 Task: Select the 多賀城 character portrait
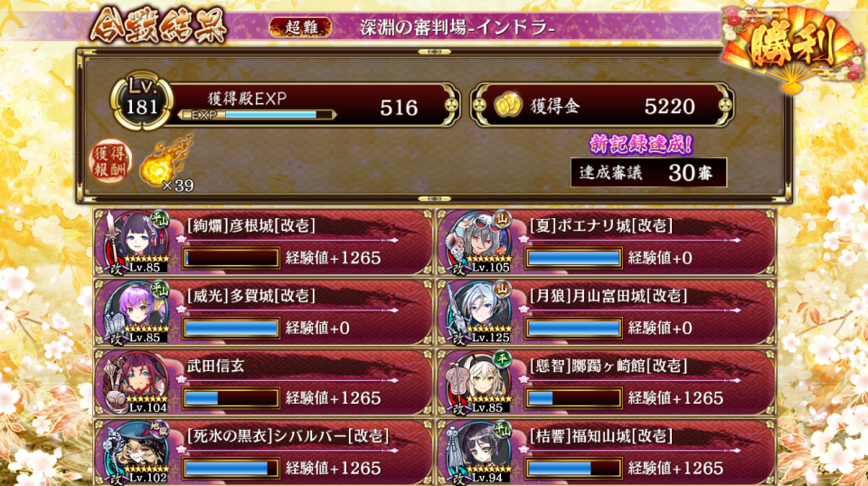(136, 312)
